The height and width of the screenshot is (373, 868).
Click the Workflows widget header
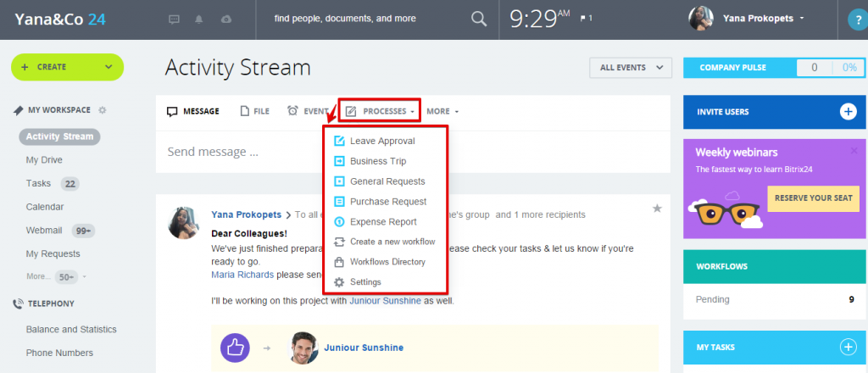775,266
